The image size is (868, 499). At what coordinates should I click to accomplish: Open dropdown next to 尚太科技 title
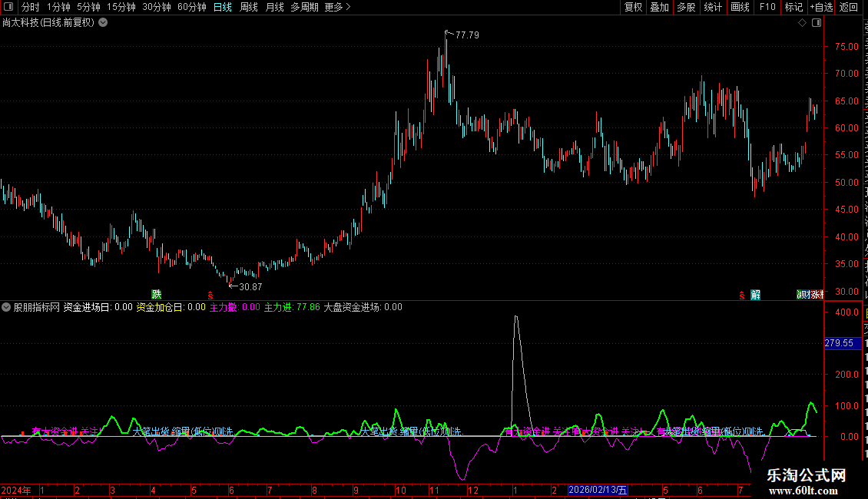pyautogui.click(x=103, y=23)
